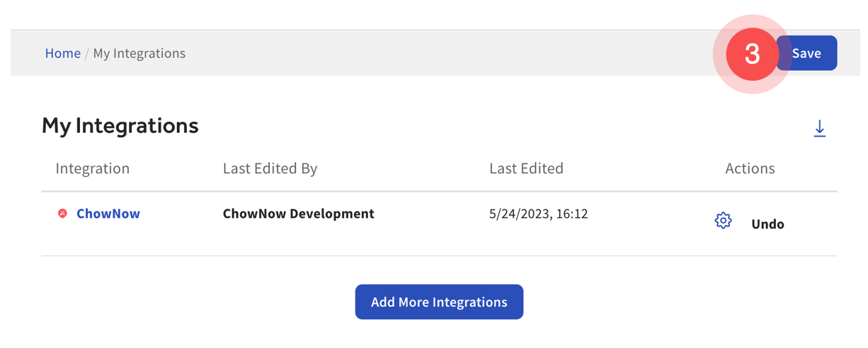Click the My Integrations page heading

[x=120, y=126]
